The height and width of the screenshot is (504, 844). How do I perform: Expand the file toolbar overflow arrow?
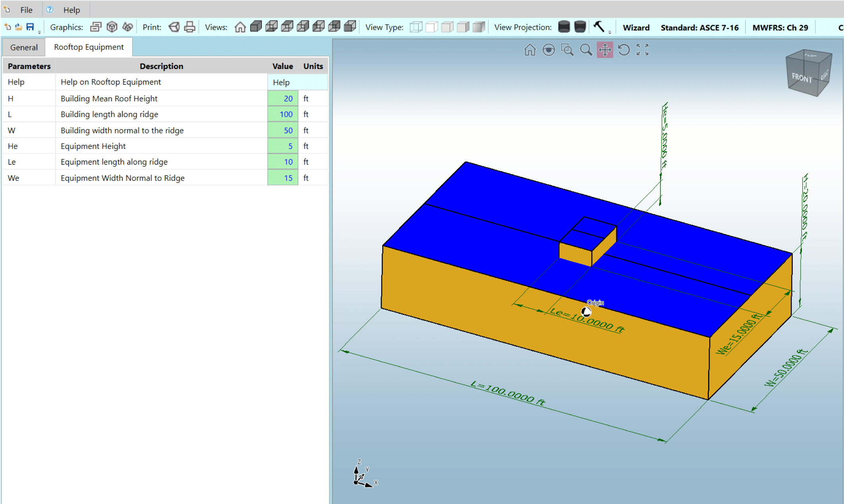coord(39,32)
